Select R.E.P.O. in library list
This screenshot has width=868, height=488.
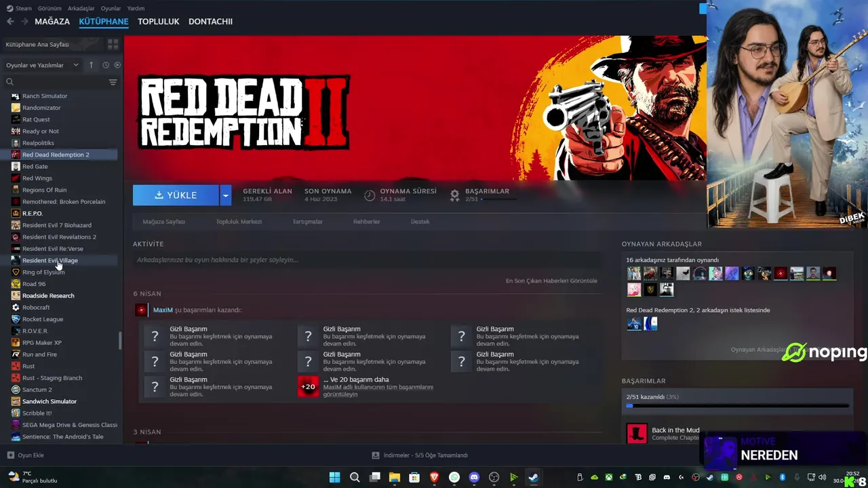point(33,213)
